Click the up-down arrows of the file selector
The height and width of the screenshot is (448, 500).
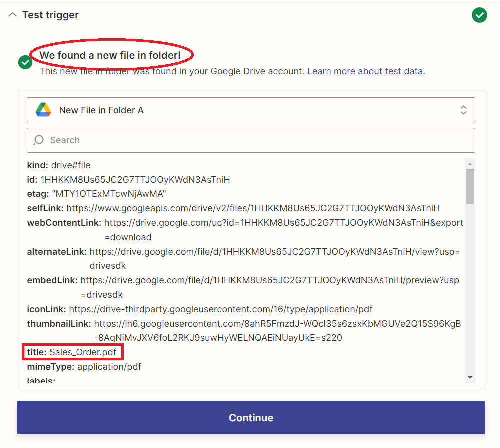tap(463, 110)
